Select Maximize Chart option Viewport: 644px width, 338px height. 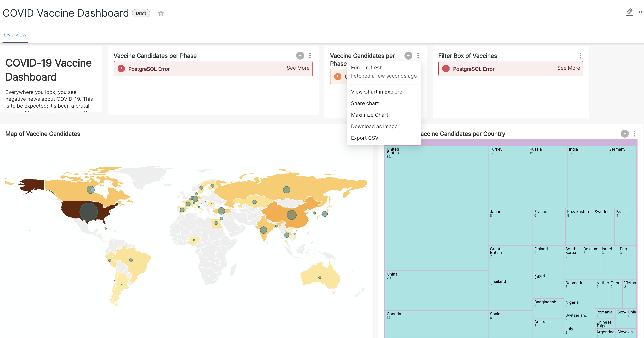pos(369,115)
